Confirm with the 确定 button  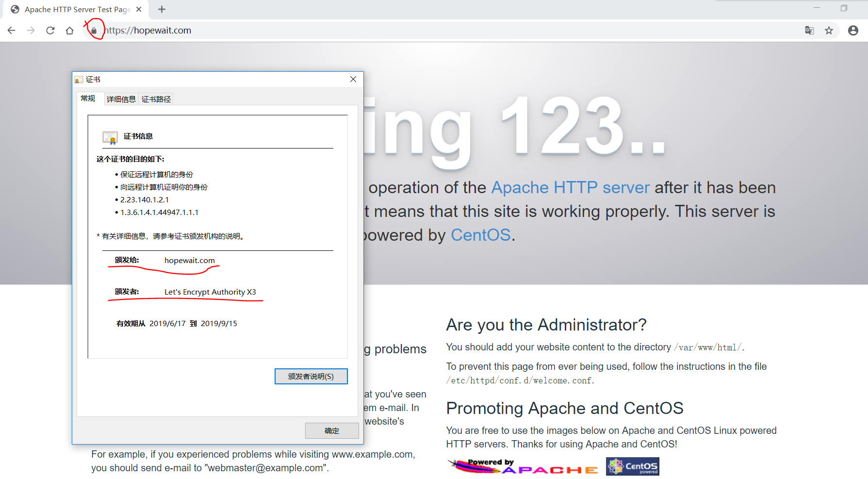pyautogui.click(x=332, y=430)
